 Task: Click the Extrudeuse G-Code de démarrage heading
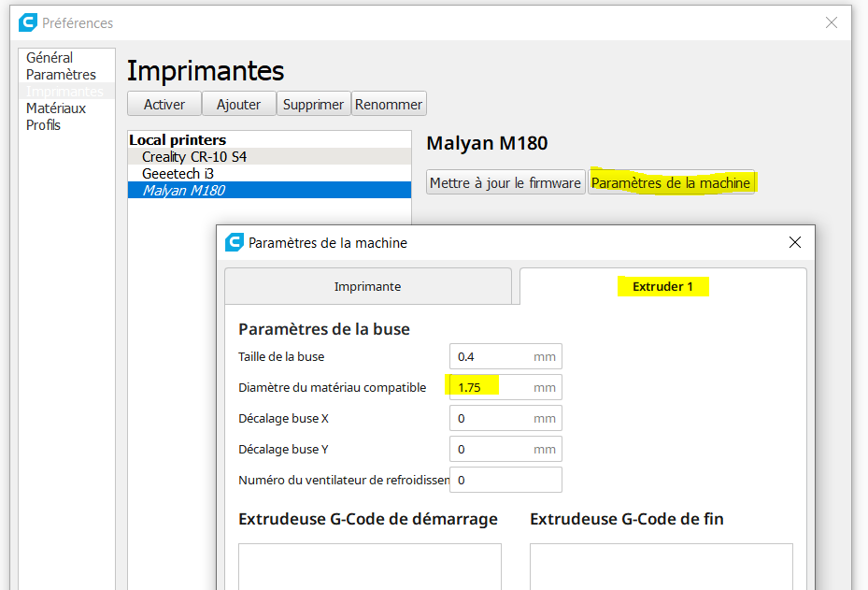pos(368,519)
